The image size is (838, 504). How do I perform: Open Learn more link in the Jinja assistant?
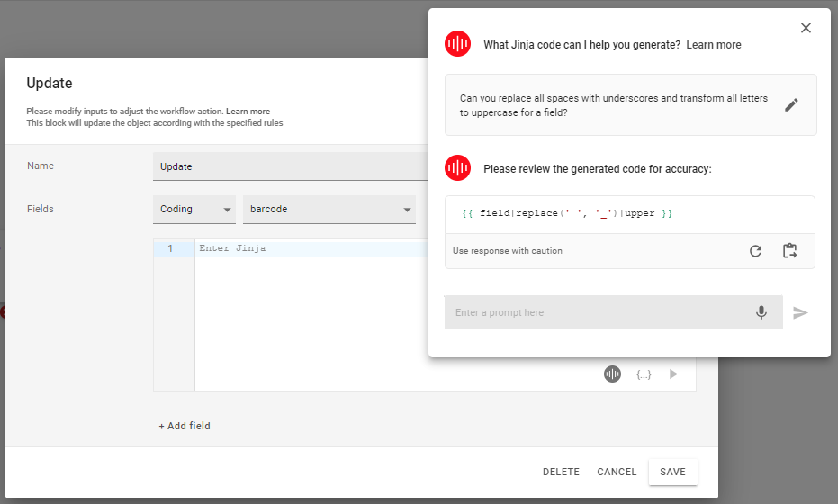click(714, 45)
